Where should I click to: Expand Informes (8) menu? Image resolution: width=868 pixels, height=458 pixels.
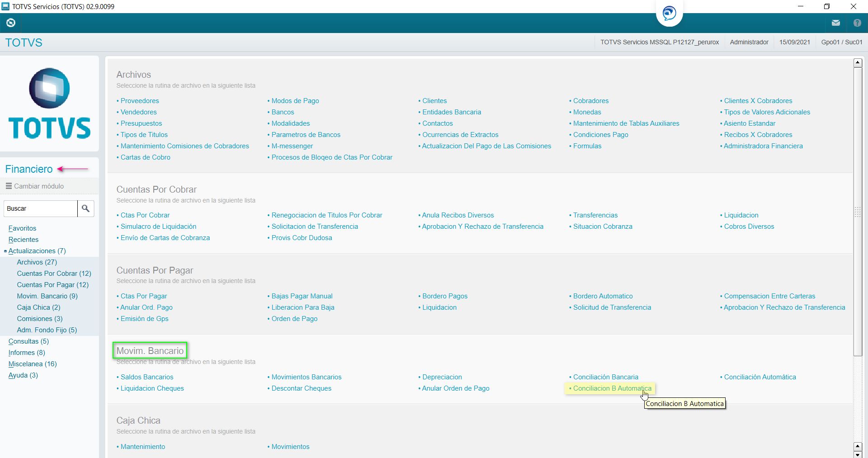27,353
